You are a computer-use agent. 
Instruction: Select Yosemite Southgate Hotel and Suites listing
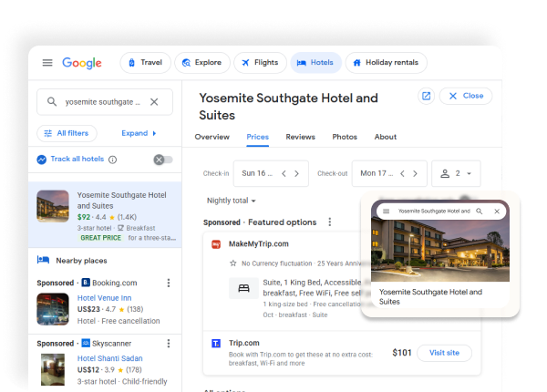tap(105, 214)
